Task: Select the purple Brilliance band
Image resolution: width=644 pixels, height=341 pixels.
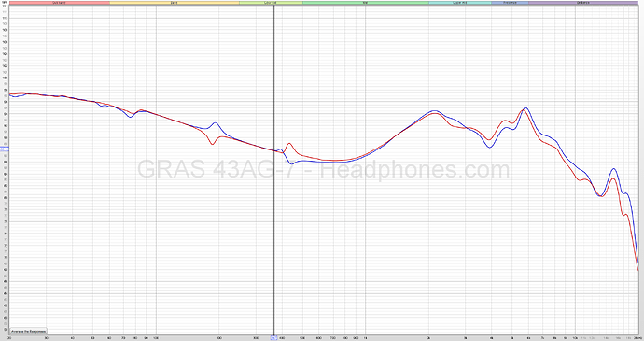Action: (583, 3)
